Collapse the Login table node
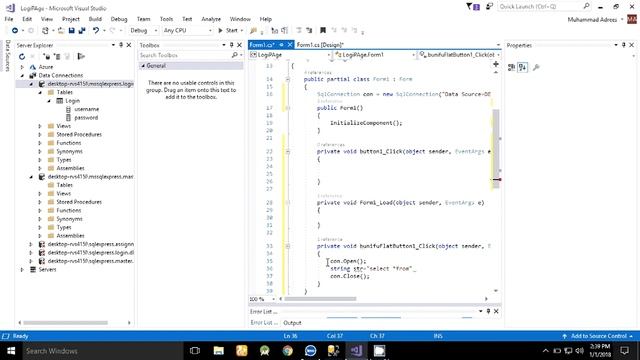The height and width of the screenshot is (360, 640). [49, 101]
